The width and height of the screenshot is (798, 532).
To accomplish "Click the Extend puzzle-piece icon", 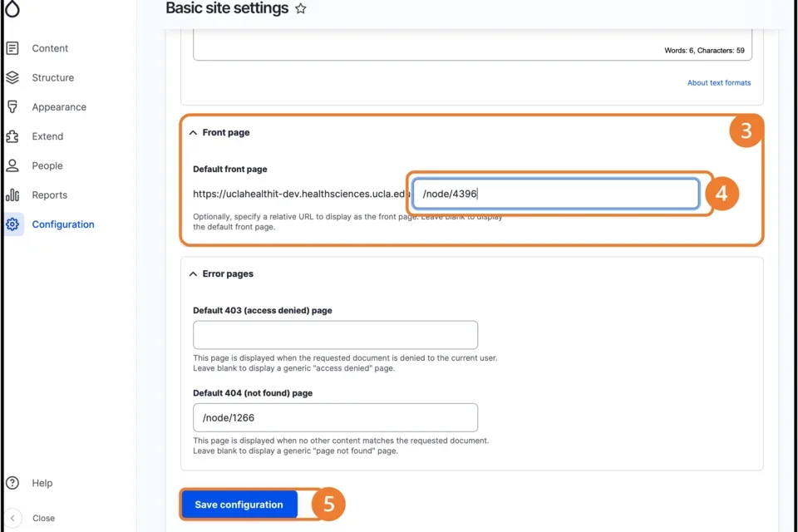I will click(x=13, y=136).
